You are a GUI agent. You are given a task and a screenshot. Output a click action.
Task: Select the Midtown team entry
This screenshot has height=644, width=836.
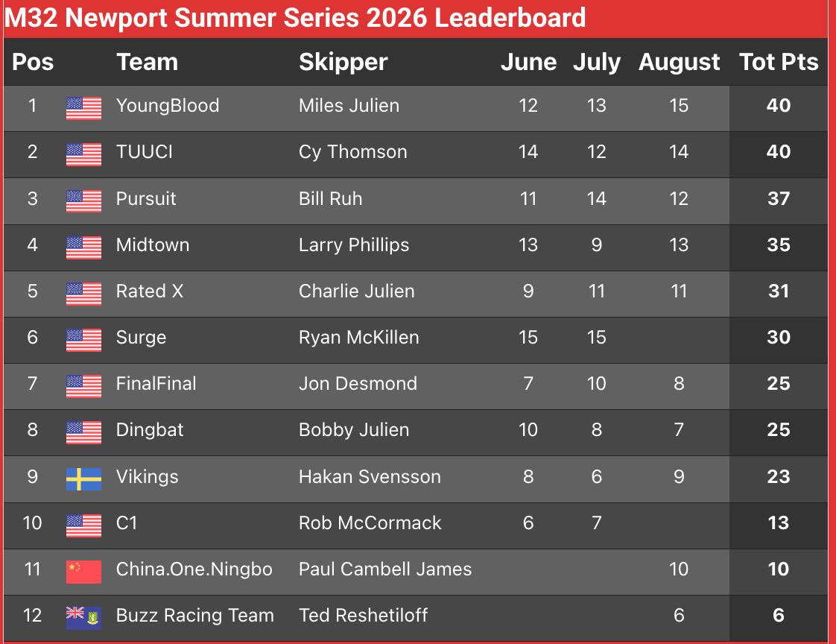(x=153, y=244)
